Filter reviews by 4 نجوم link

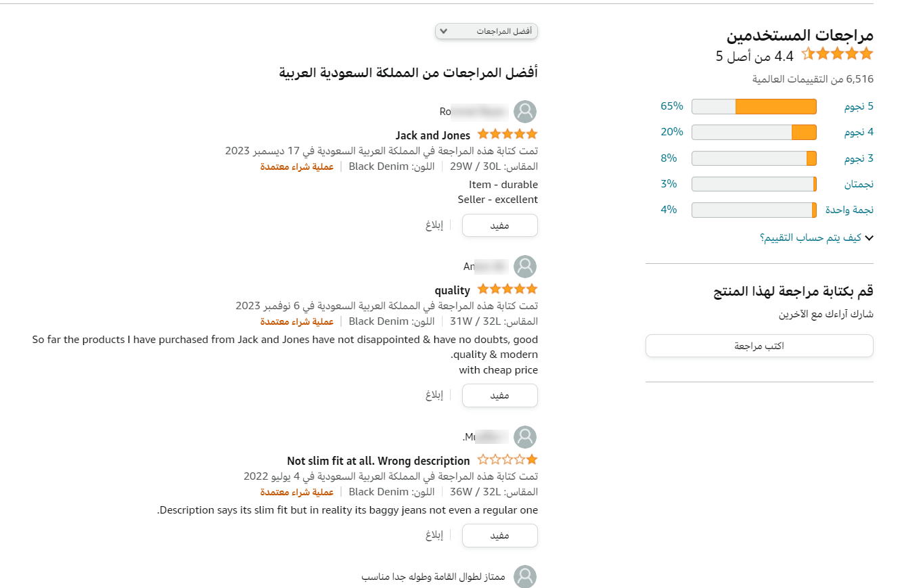[859, 132]
